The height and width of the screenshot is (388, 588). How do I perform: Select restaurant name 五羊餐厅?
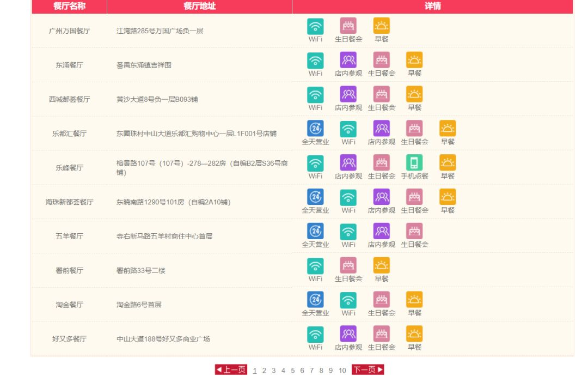click(x=69, y=236)
